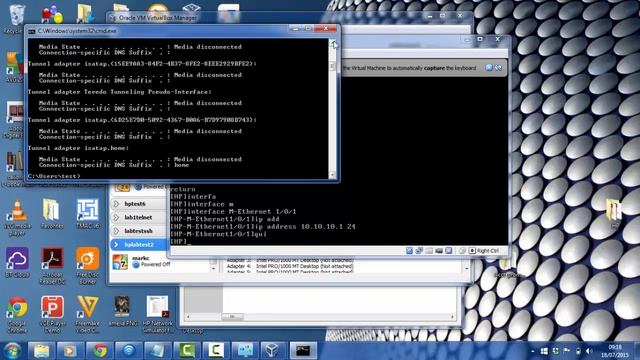This screenshot has height=360, width=640.
Task: Launch Free Disc Burner shortcut
Action: pyautogui.click(x=87, y=264)
